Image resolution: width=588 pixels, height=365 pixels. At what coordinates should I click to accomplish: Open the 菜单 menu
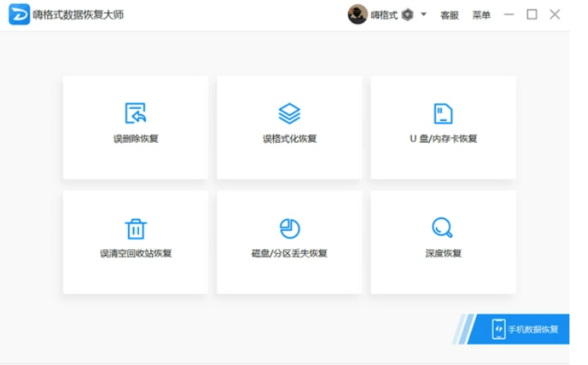click(x=481, y=15)
